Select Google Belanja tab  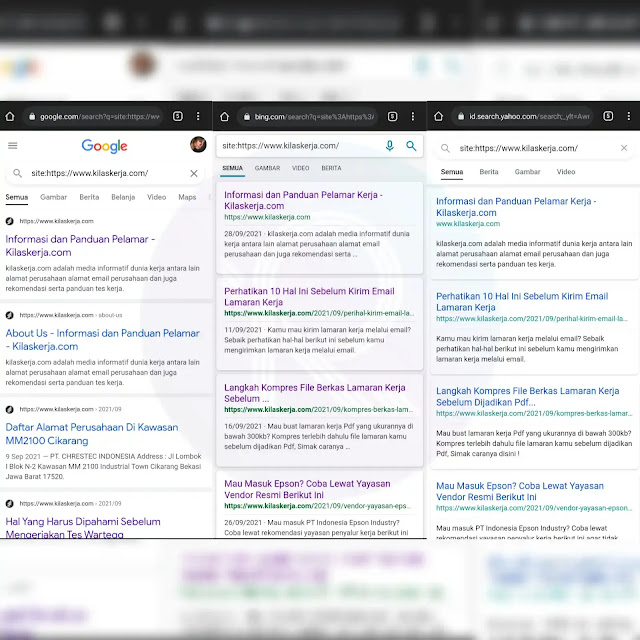click(123, 197)
